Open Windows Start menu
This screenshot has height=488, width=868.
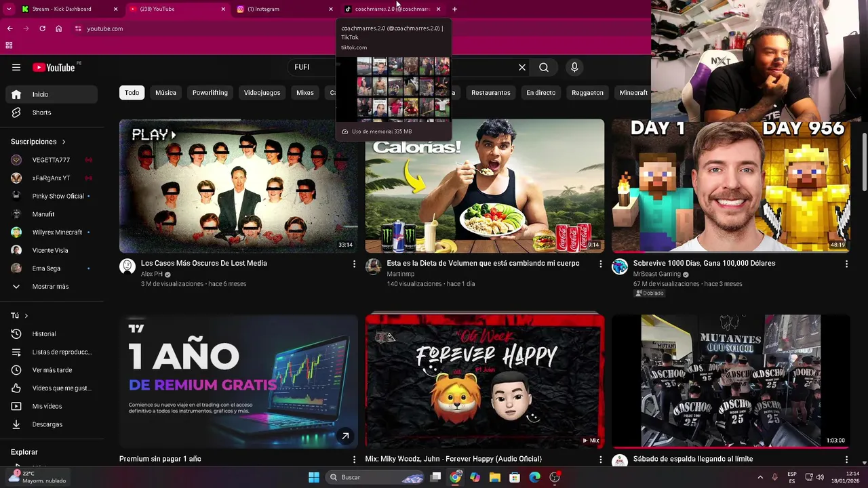tap(314, 477)
